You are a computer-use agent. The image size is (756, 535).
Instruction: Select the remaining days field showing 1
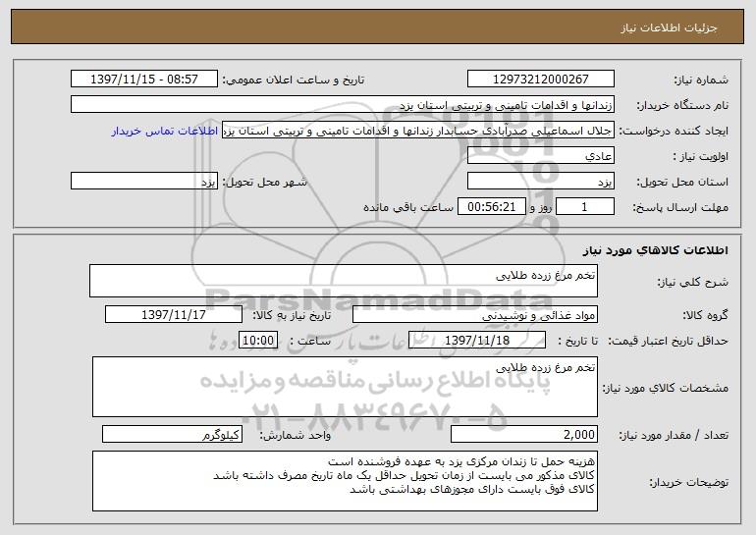585,207
